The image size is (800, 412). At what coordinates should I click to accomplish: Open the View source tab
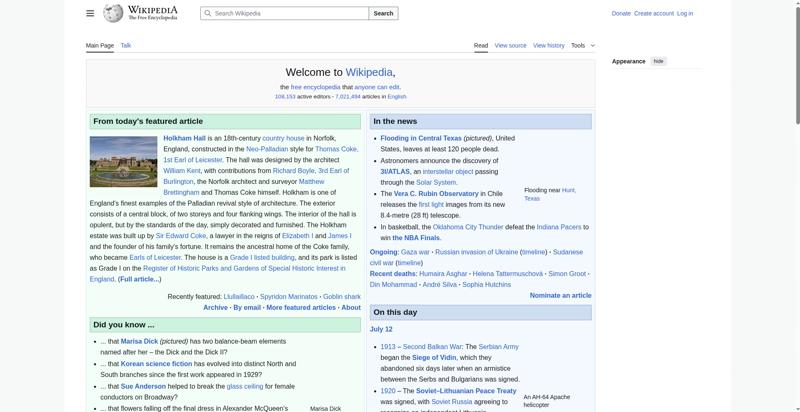pos(510,45)
